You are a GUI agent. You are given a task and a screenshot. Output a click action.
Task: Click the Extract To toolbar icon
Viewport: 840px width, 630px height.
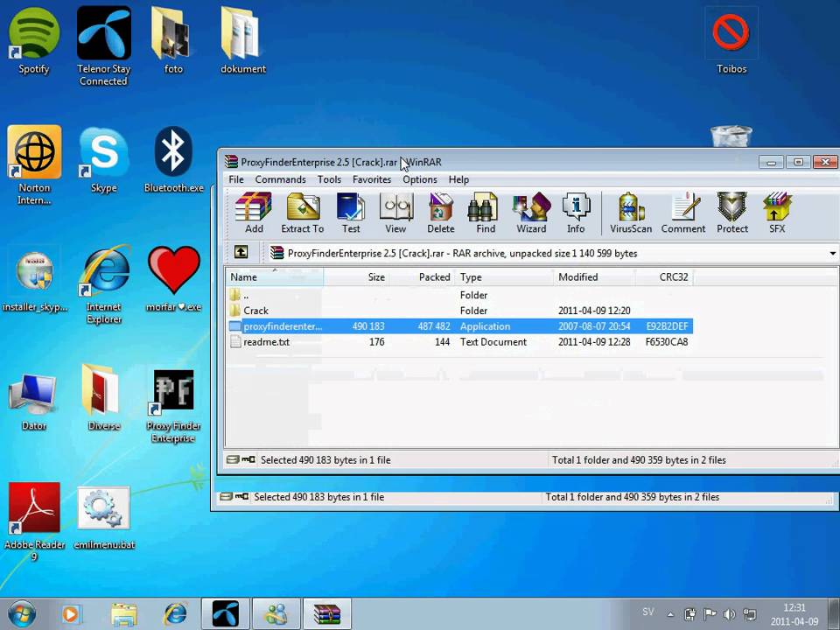coord(303,213)
